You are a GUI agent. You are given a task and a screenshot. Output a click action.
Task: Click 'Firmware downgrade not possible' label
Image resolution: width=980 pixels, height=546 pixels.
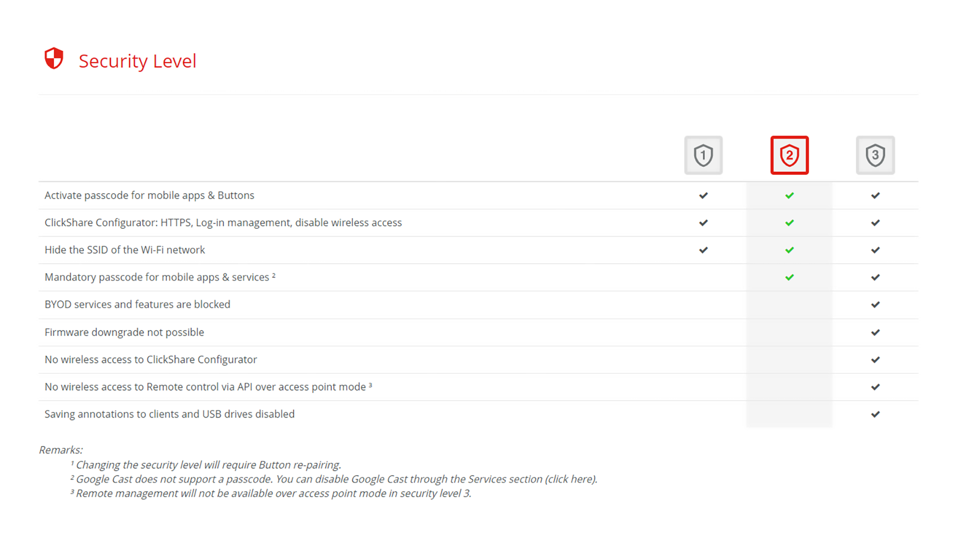(x=124, y=332)
